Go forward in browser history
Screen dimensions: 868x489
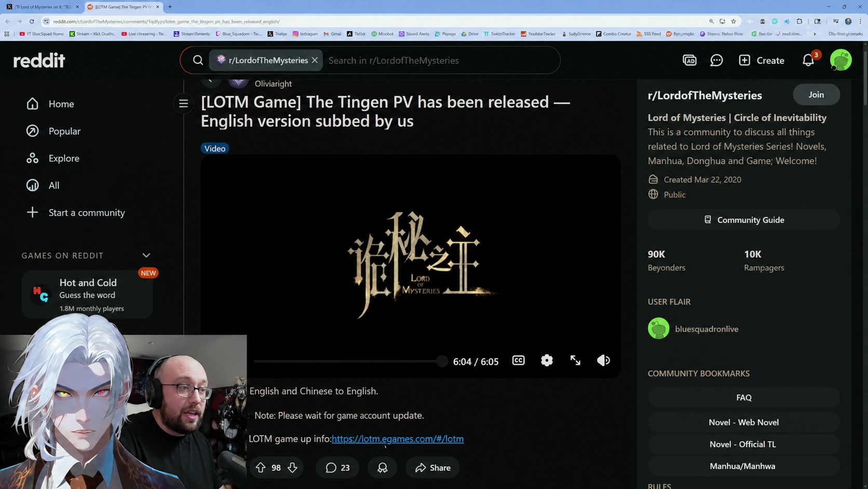[20, 21]
